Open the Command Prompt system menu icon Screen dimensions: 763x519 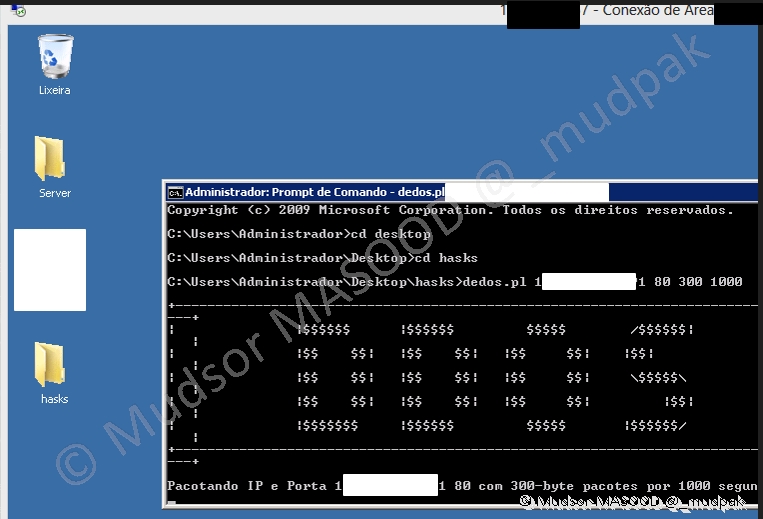click(175, 192)
